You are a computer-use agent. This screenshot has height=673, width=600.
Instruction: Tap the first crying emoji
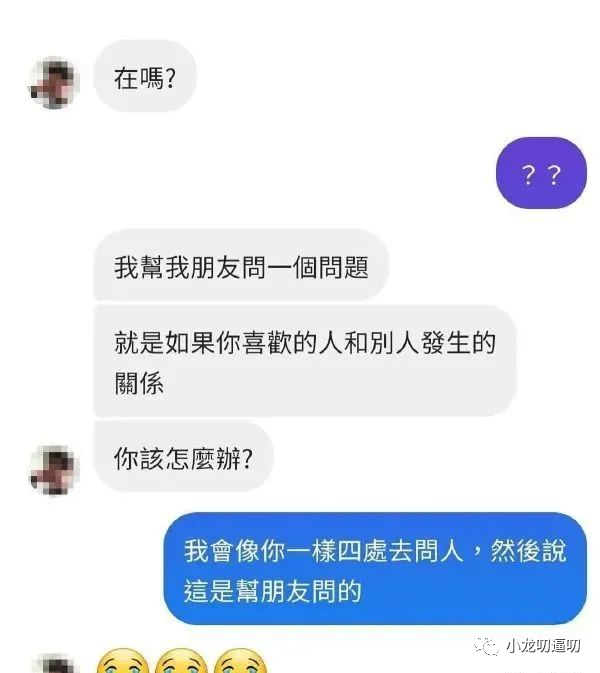[123, 661]
